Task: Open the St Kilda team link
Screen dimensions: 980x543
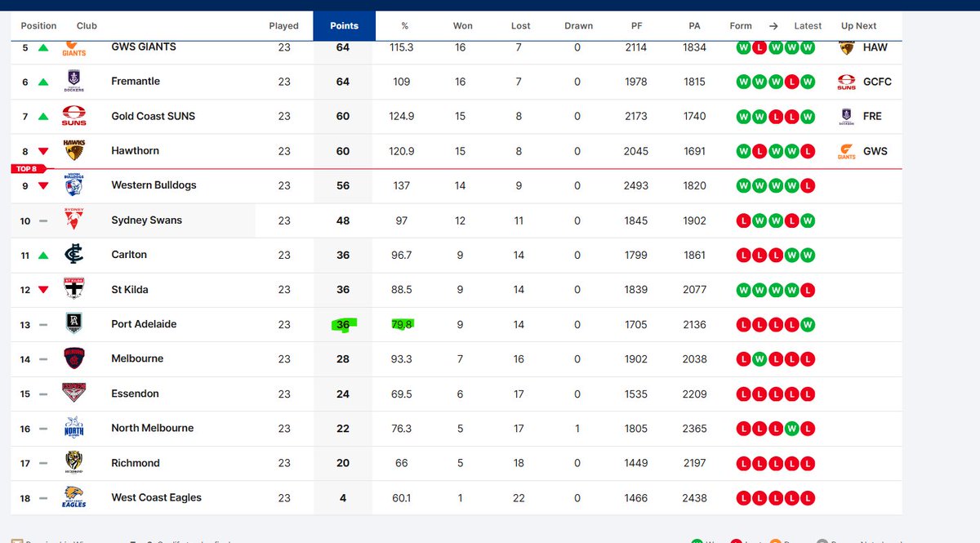Action: coord(130,290)
